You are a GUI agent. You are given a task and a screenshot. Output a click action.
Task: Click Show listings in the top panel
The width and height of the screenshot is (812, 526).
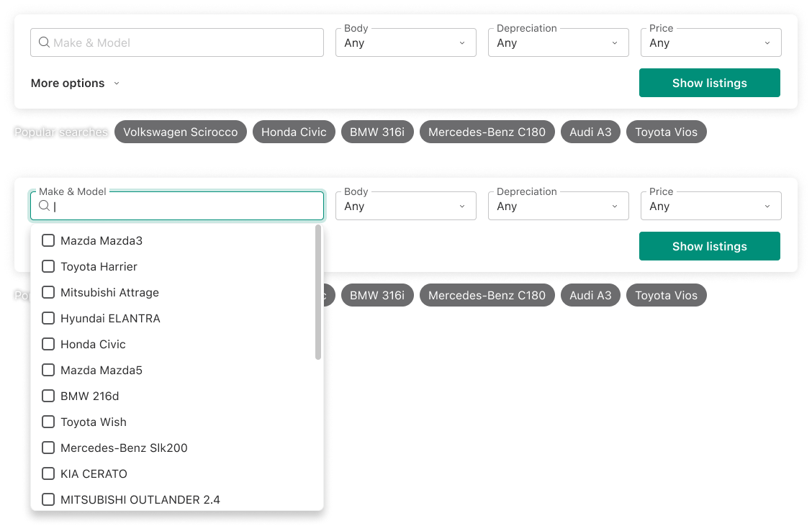710,83
